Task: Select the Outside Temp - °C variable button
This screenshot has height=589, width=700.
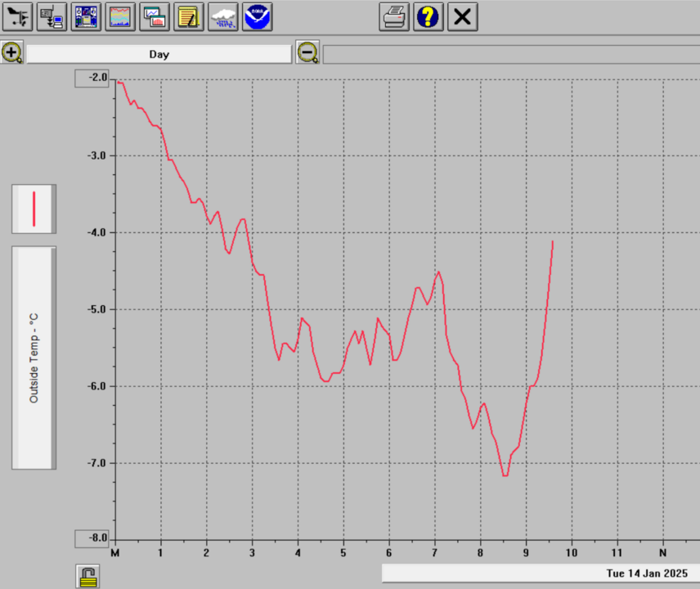Action: coord(34,357)
